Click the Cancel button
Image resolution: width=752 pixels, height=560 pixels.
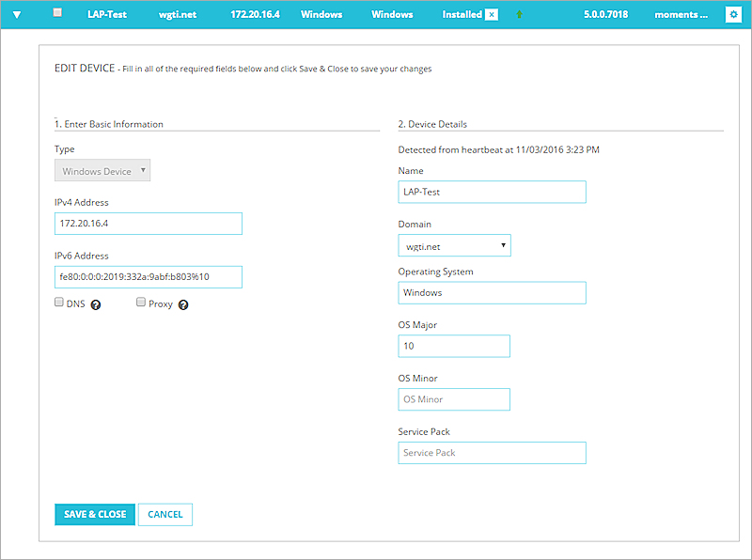[164, 514]
